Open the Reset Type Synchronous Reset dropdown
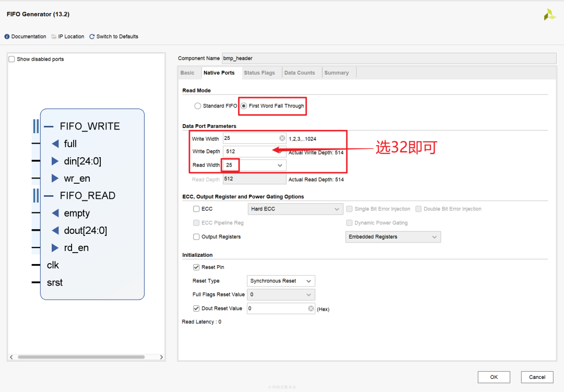The height and width of the screenshot is (392, 564). pyautogui.click(x=281, y=281)
